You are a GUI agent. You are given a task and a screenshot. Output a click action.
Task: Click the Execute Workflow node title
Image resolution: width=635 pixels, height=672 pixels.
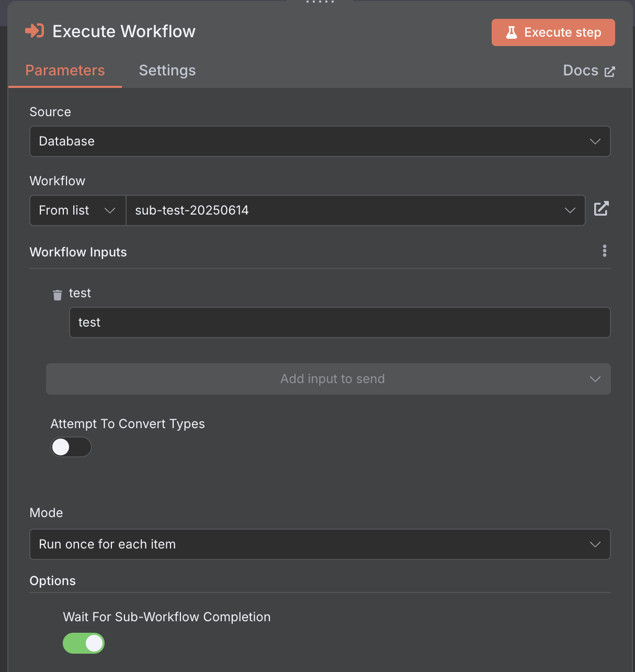click(x=124, y=31)
